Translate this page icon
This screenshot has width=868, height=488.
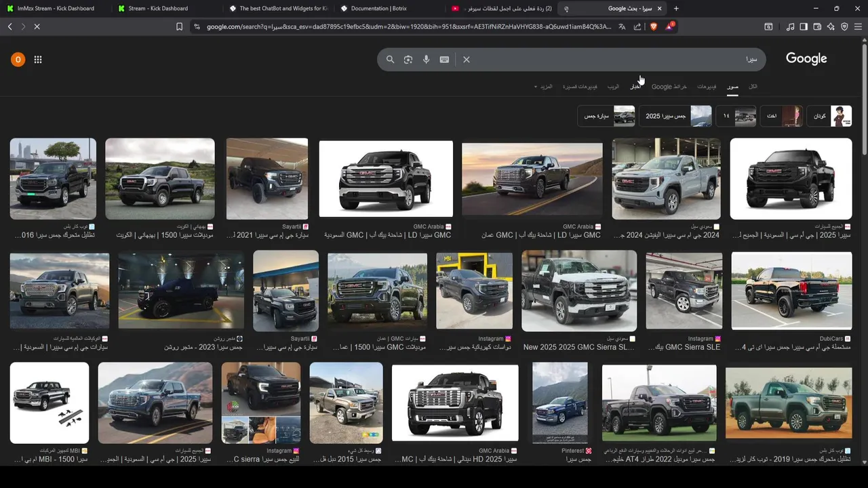tap(622, 26)
